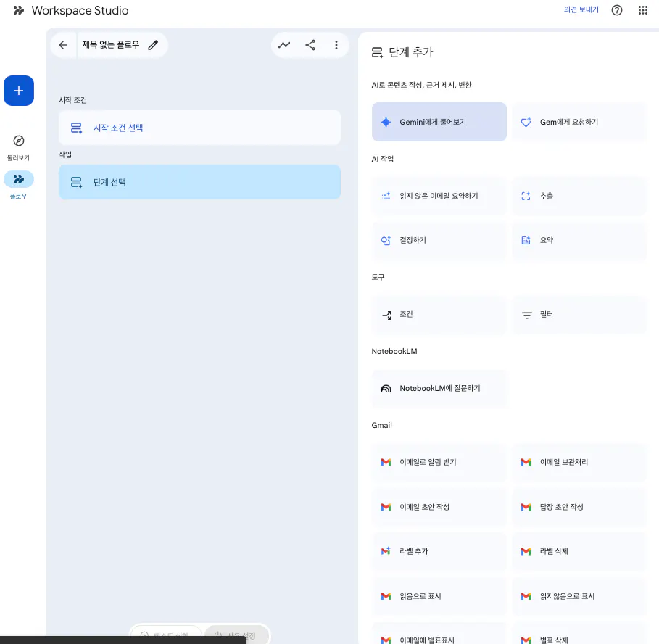Select 단계 선택 step card
The width and height of the screenshot is (659, 644).
pyautogui.click(x=199, y=182)
